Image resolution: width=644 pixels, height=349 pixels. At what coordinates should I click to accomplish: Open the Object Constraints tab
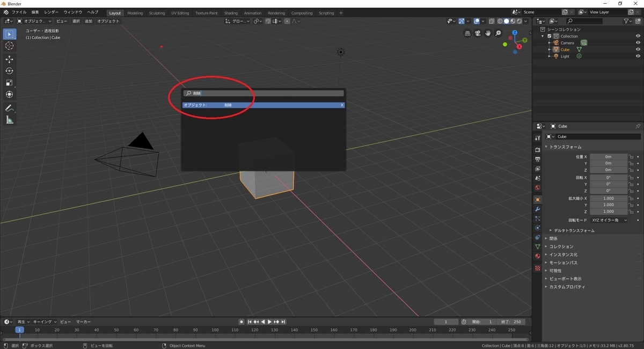coord(538,237)
